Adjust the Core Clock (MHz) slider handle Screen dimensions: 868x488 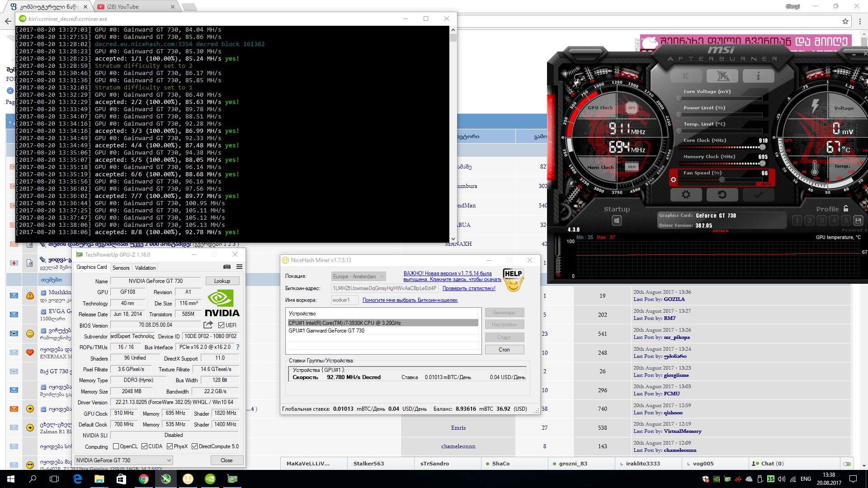pyautogui.click(x=763, y=147)
